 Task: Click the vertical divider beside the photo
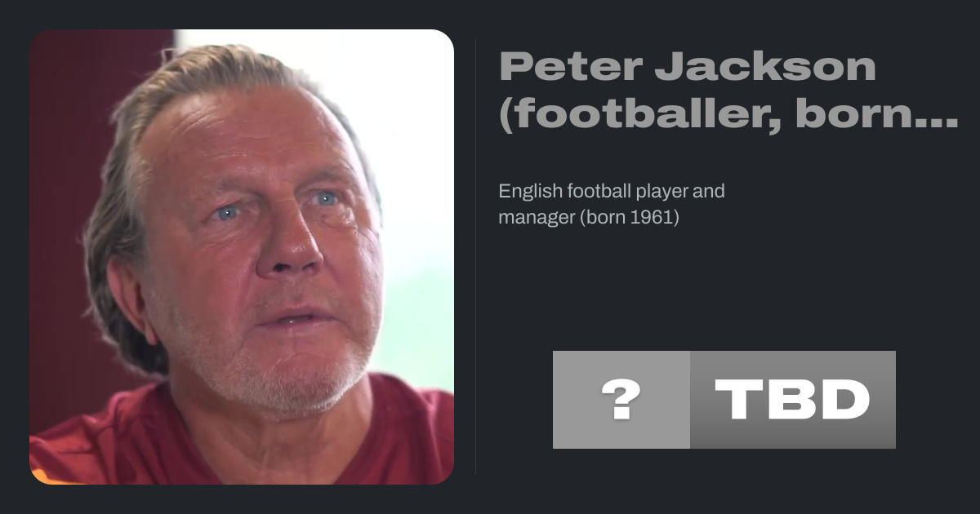pos(476,257)
